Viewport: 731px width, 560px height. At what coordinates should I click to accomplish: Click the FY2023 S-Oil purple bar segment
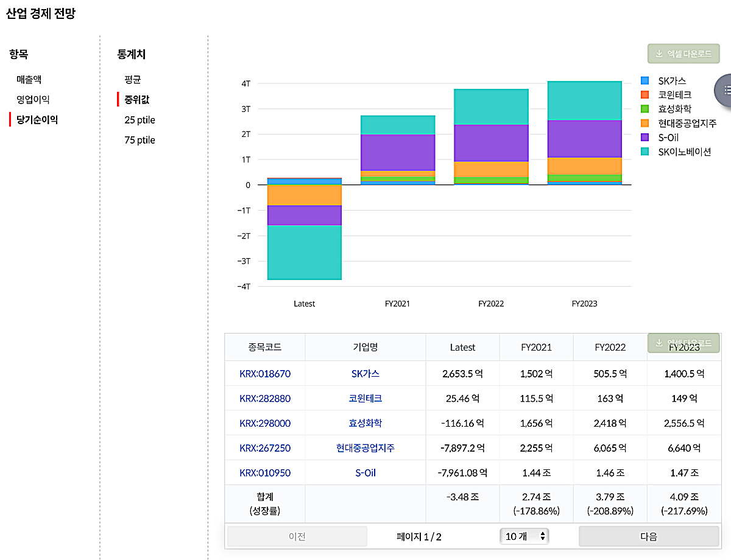pos(584,139)
